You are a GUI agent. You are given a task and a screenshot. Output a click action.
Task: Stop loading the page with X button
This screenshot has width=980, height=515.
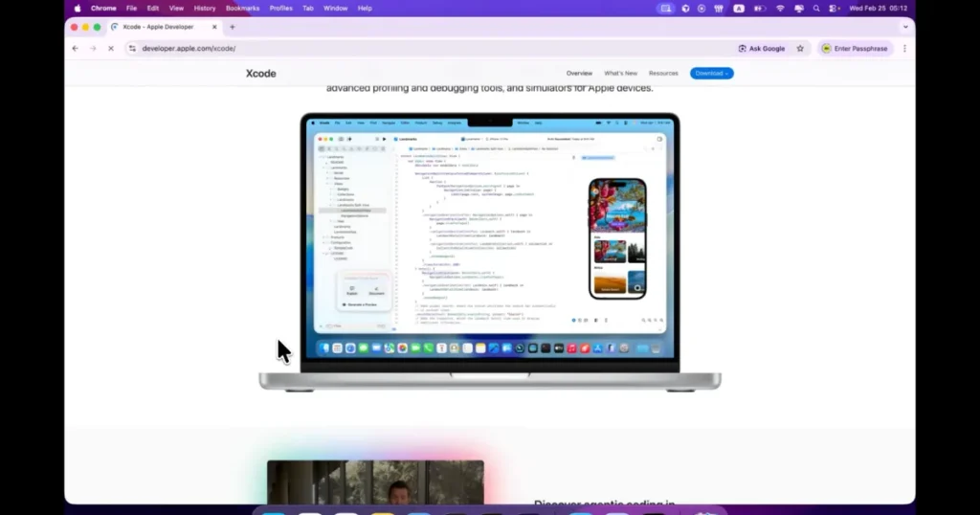(111, 48)
